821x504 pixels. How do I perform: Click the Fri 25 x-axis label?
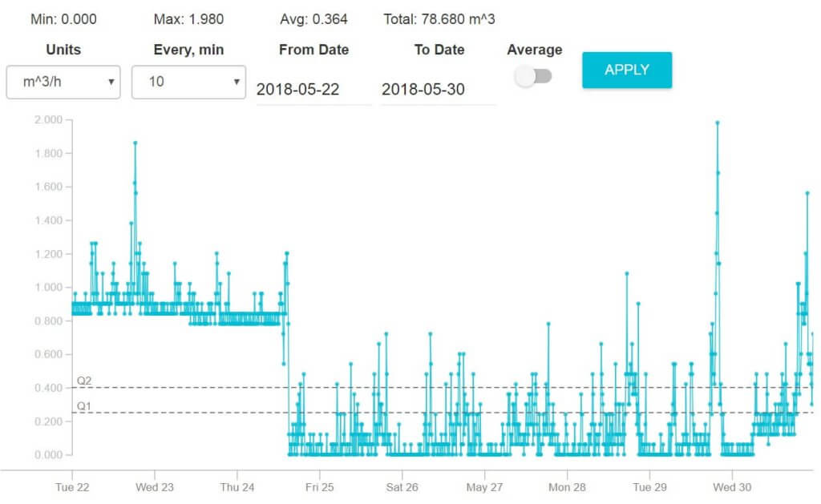point(319,486)
